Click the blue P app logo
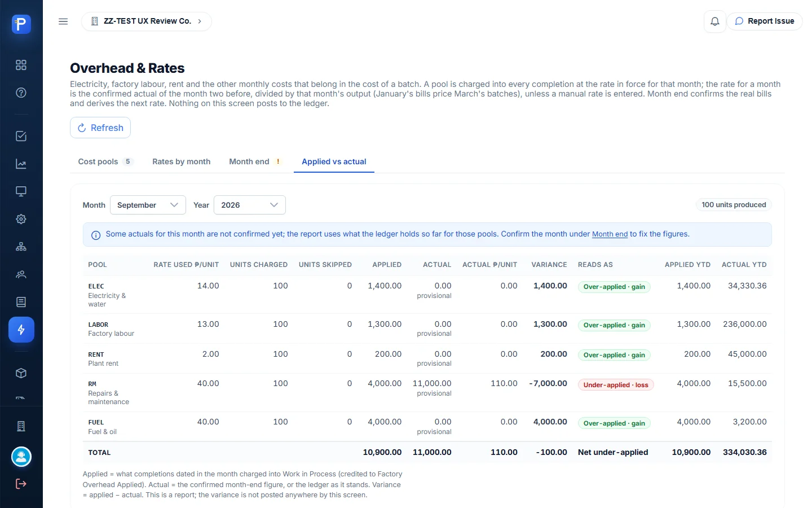The height and width of the screenshot is (508, 812). (21, 24)
